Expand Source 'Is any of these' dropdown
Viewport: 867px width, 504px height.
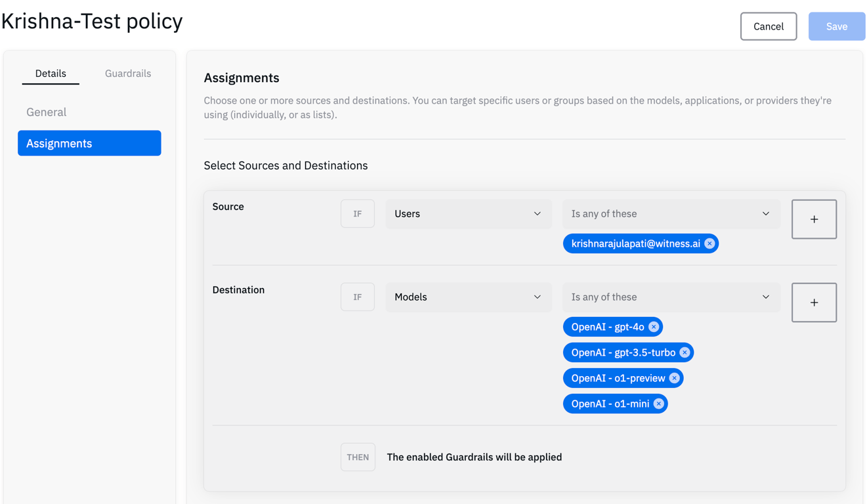(671, 214)
